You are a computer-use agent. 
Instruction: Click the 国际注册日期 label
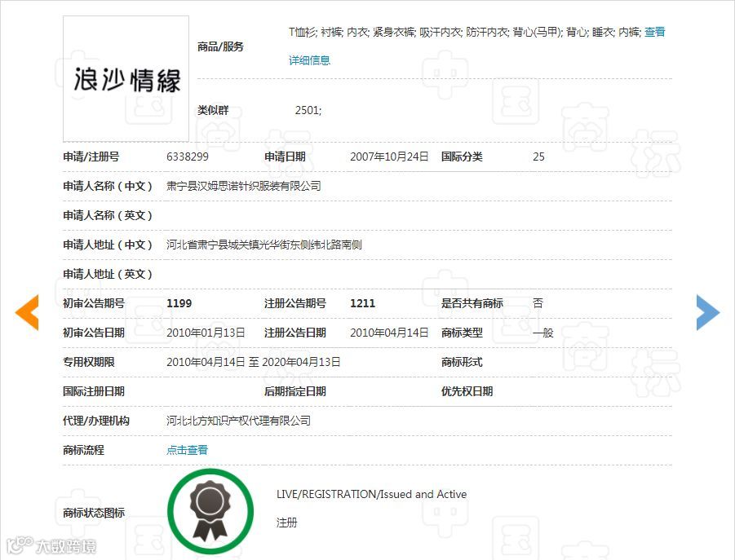coord(94,391)
